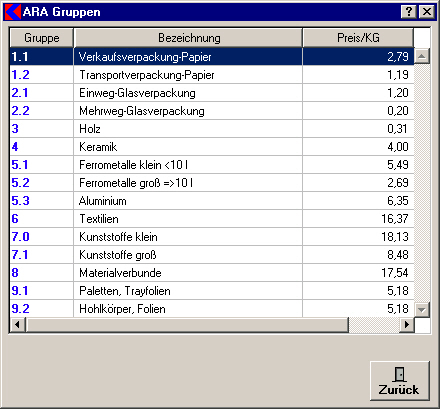The width and height of the screenshot is (440, 409).
Task: Click the Preis/KG column header
Action: click(358, 38)
